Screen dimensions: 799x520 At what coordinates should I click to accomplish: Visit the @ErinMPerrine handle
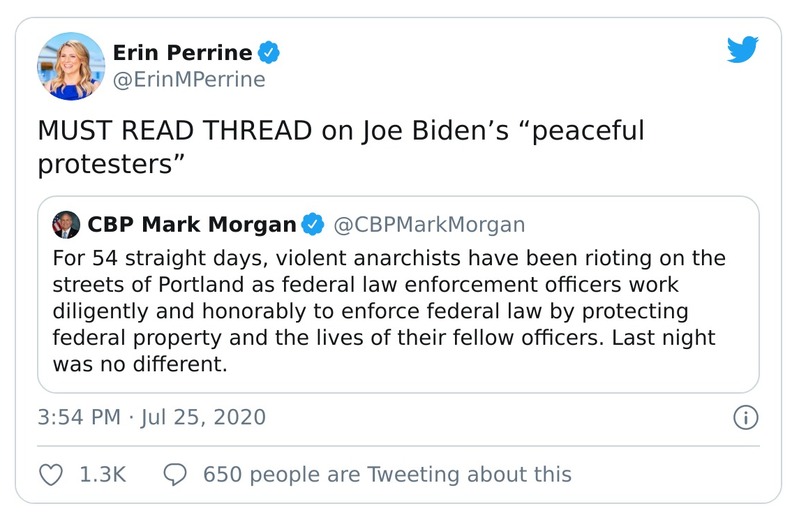189,80
